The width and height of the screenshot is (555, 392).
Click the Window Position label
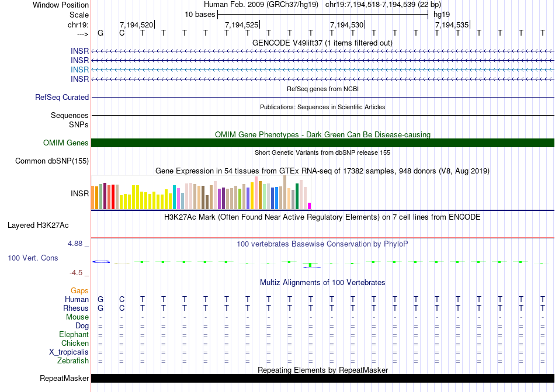61,5
